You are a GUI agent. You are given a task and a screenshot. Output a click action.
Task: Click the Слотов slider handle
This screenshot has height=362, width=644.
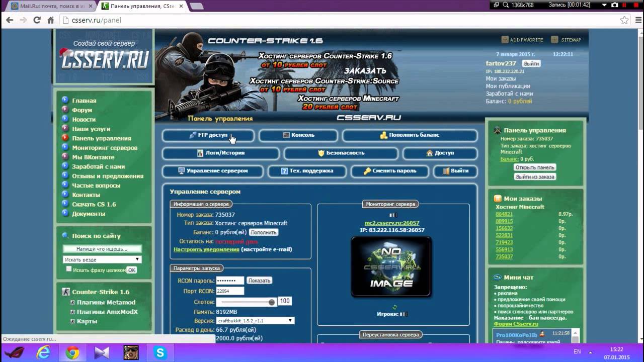click(272, 302)
